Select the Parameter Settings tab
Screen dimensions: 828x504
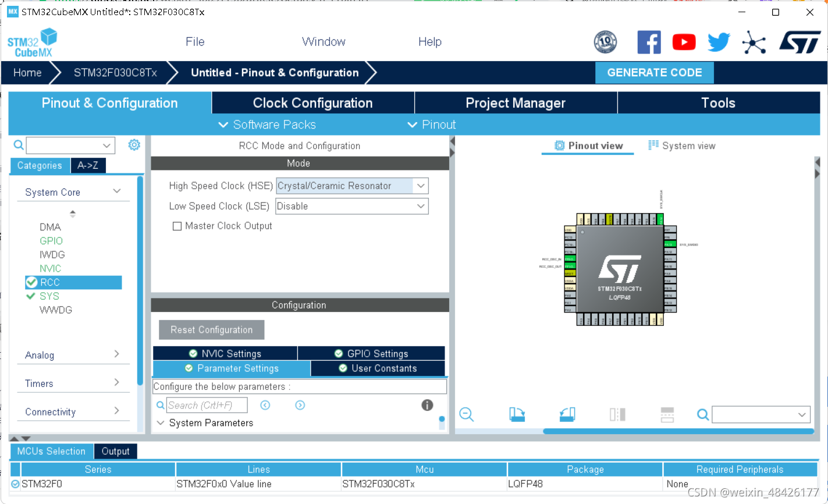pyautogui.click(x=232, y=368)
